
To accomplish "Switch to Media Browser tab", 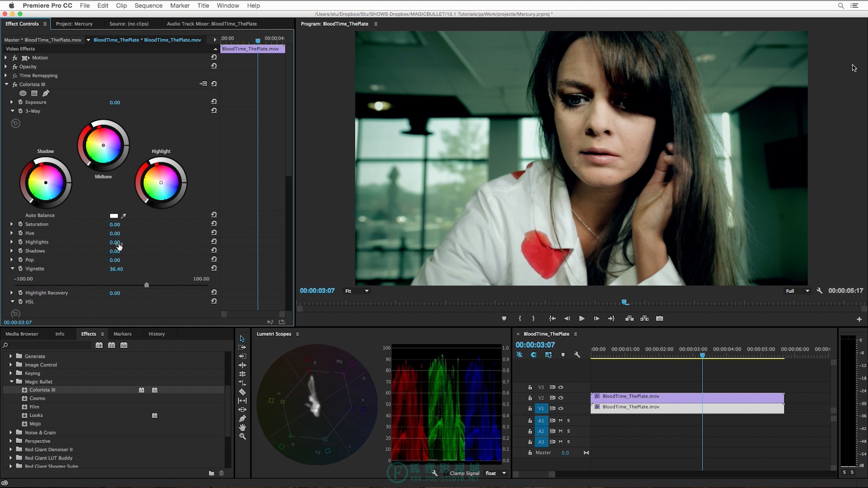I will tap(22, 334).
